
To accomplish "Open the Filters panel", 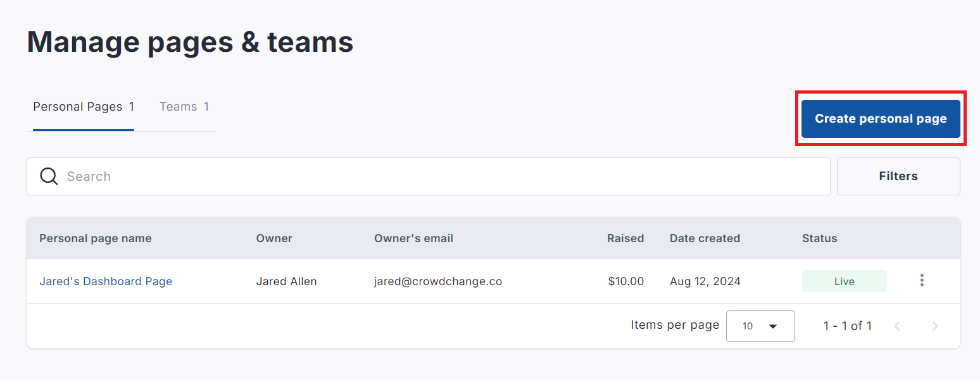I will [x=898, y=176].
